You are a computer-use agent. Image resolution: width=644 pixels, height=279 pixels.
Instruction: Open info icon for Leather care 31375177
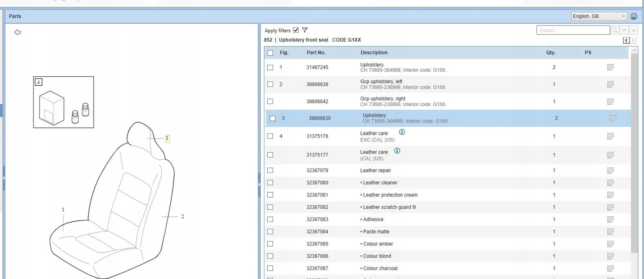click(397, 151)
